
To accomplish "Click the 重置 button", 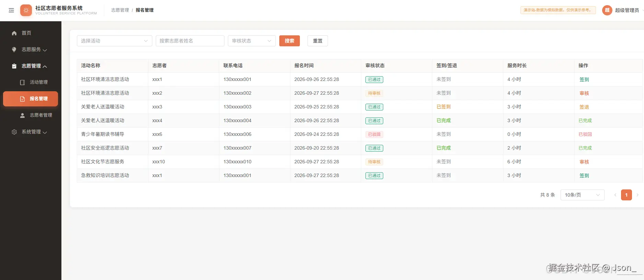I will (x=318, y=41).
